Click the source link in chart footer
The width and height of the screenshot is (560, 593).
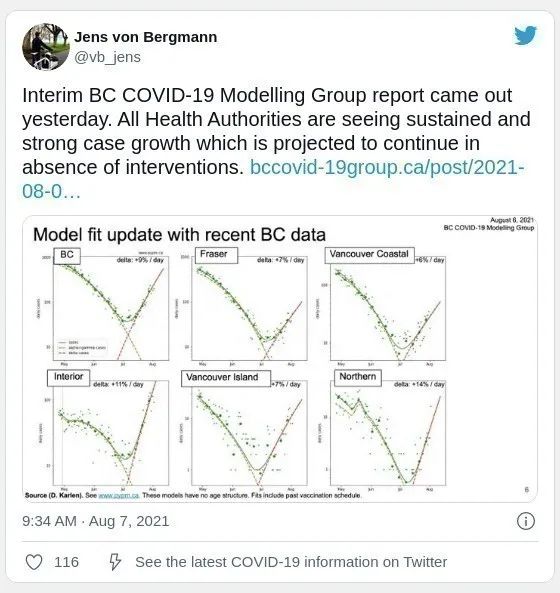click(x=119, y=495)
